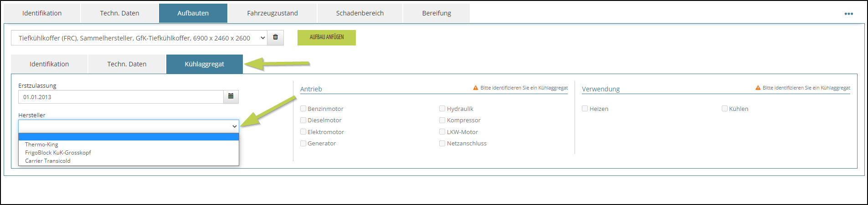Enable the Benzinmotor checkbox
The width and height of the screenshot is (868, 205).
303,109
